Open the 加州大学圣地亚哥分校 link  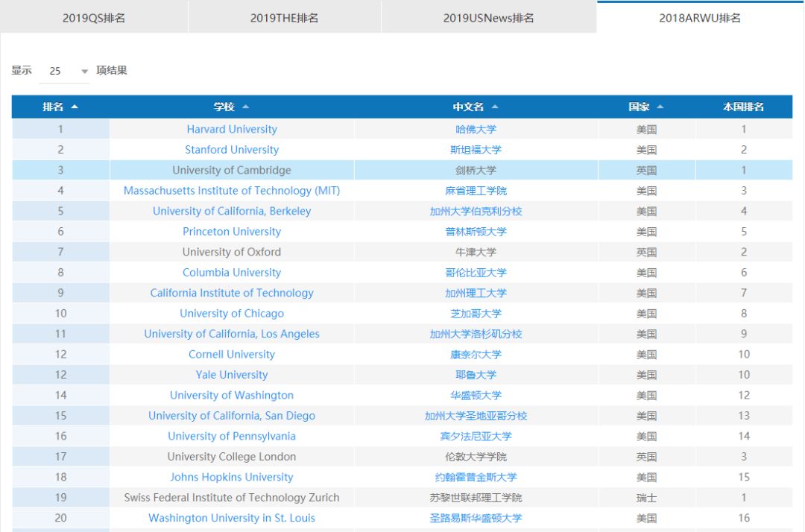point(476,416)
